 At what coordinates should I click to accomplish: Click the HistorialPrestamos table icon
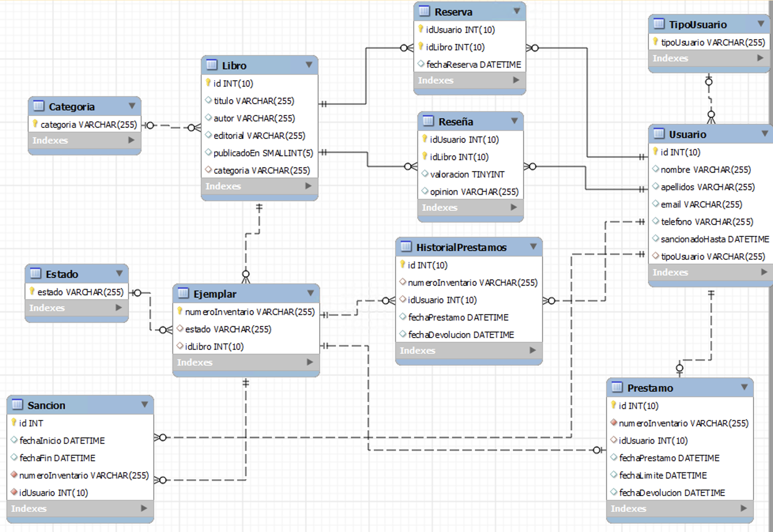406,247
